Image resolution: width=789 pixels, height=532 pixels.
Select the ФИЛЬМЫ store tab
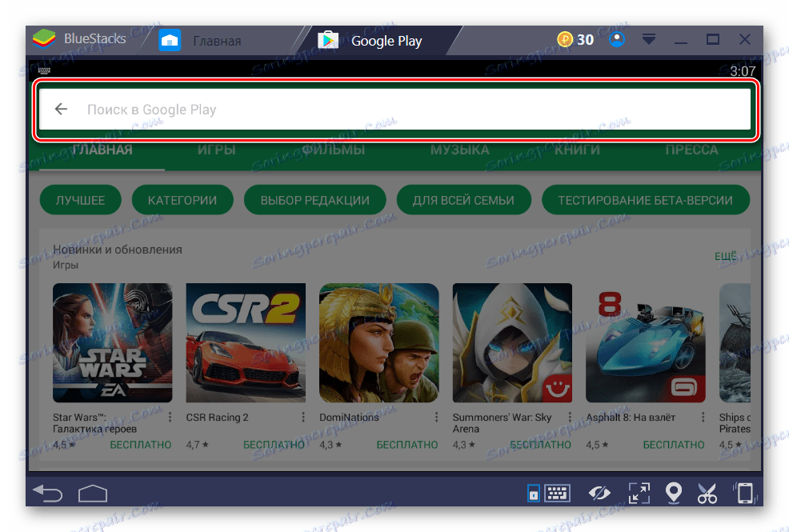333,150
